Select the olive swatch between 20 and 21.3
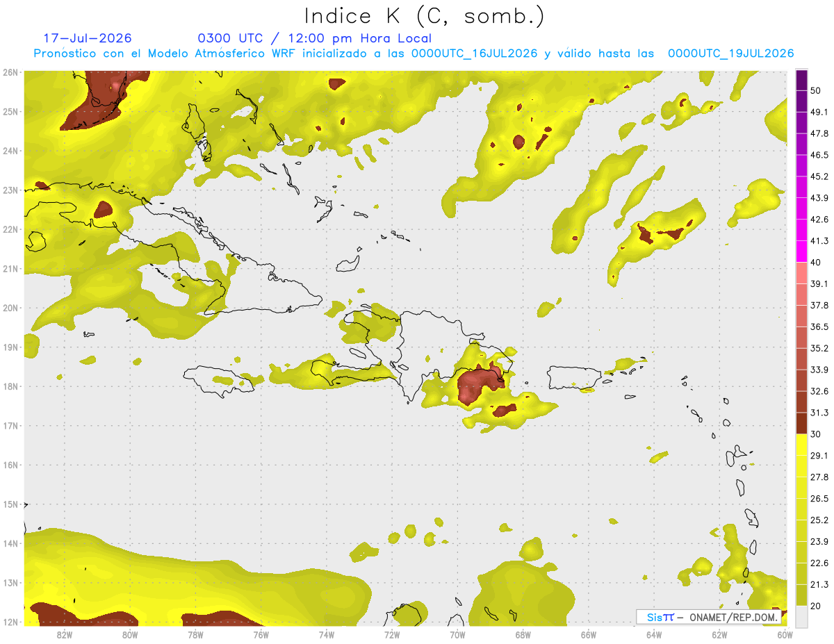 click(801, 595)
